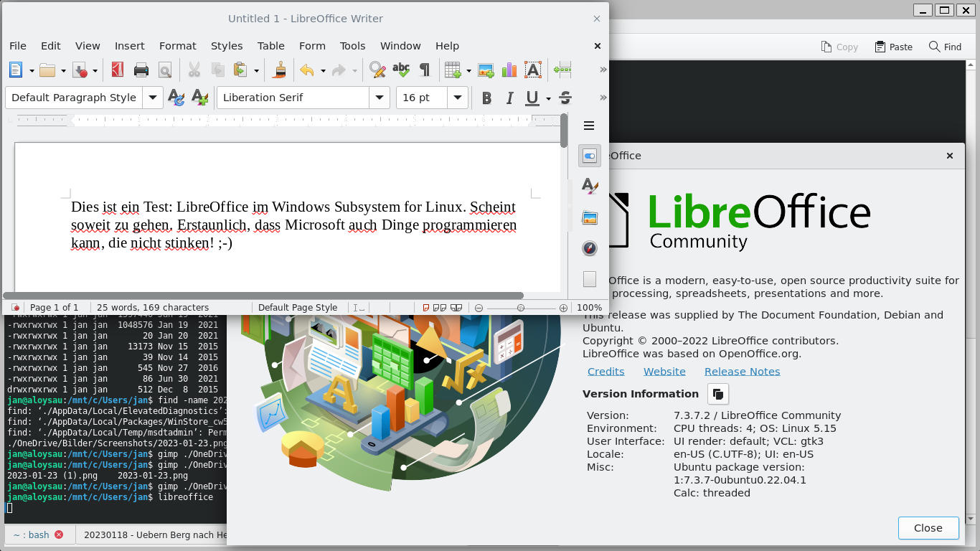Screen dimensions: 980x551
Task: Open the Insert menu
Action: click(x=129, y=46)
